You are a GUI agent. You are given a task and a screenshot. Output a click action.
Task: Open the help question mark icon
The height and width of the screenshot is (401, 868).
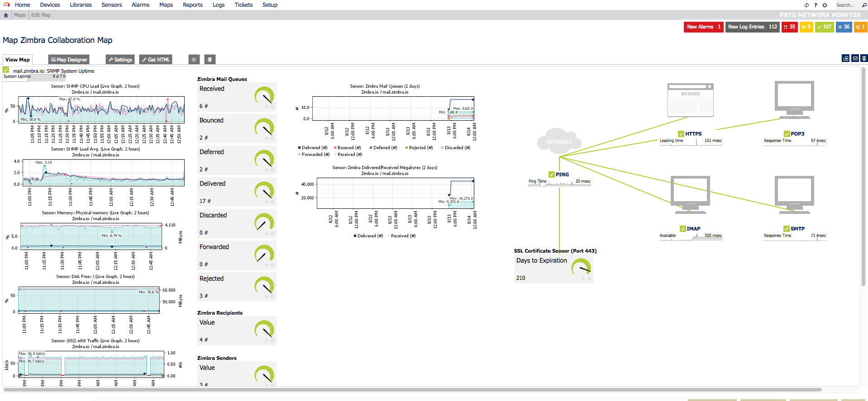[x=816, y=5]
